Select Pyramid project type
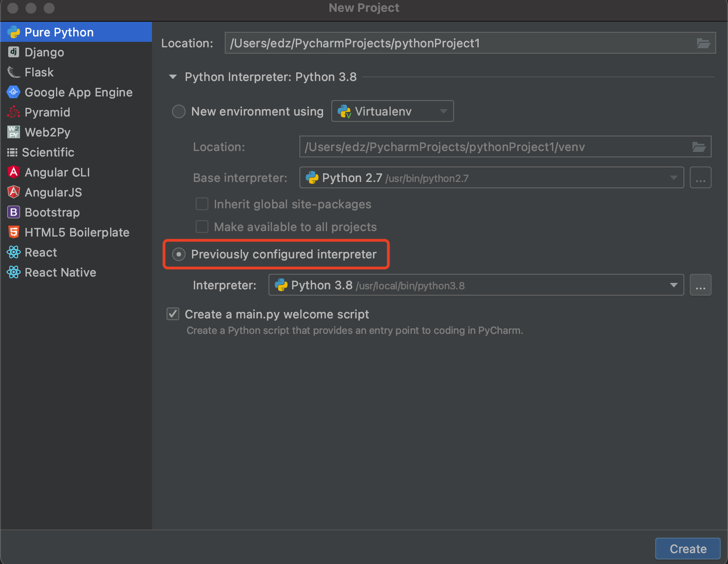Image resolution: width=728 pixels, height=564 pixels. point(76,112)
